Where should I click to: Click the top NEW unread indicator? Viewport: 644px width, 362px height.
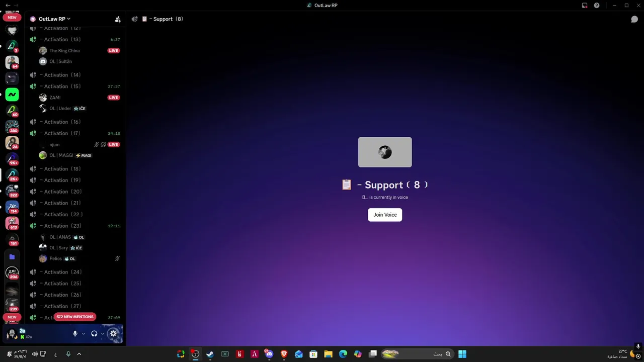click(12, 17)
